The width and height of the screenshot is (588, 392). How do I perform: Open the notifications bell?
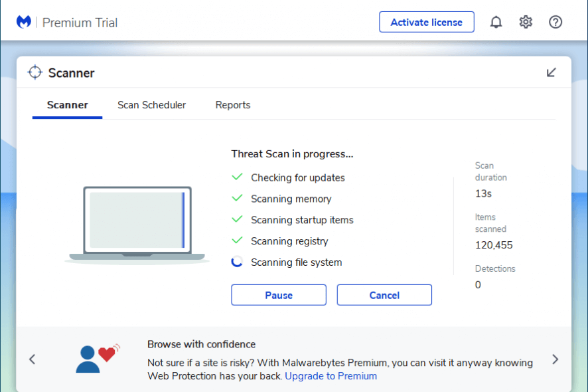(496, 22)
